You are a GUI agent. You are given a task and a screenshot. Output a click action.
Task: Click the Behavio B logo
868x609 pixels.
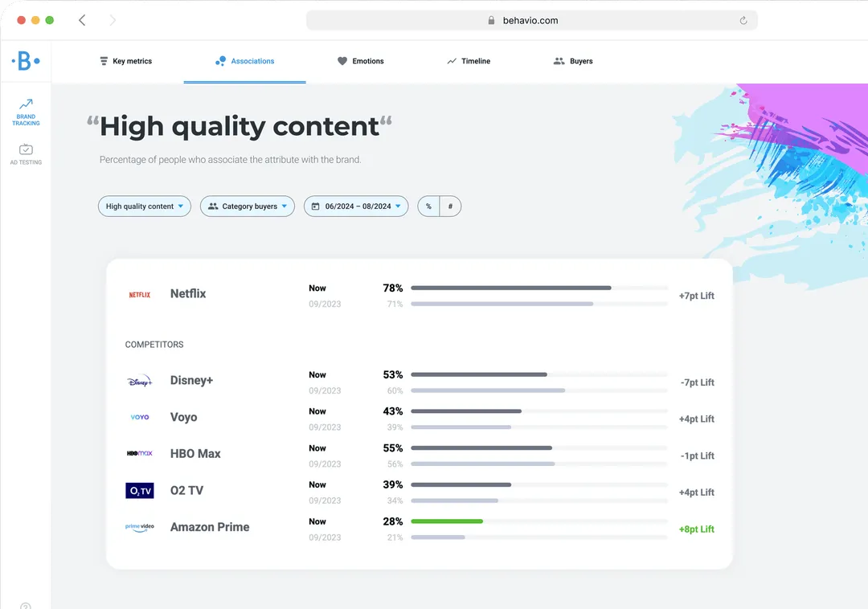(26, 61)
